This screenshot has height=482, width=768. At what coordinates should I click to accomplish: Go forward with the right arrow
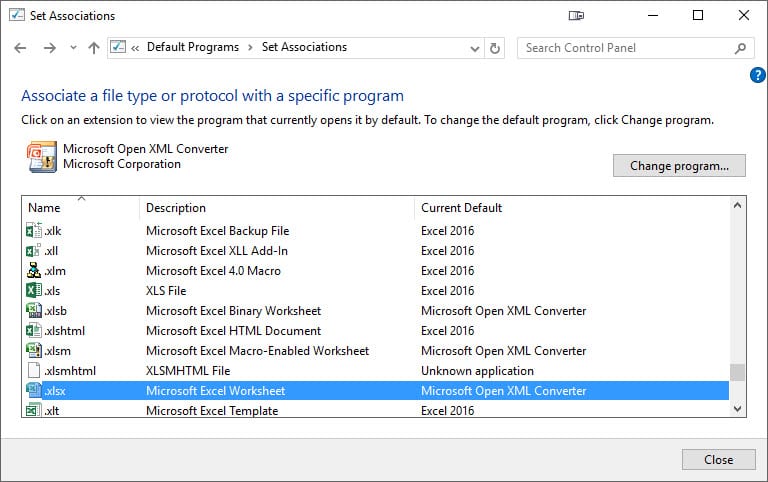(49, 48)
